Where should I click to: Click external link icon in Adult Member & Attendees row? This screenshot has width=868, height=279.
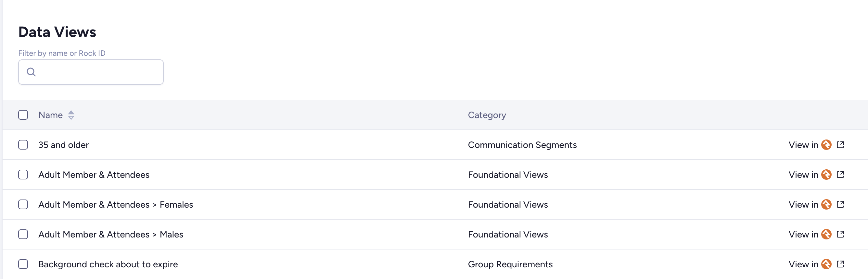point(840,175)
